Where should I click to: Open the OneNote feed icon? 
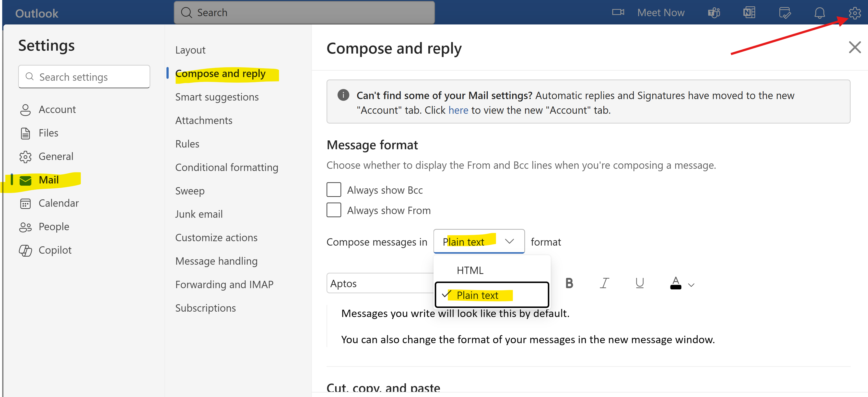[x=749, y=12]
